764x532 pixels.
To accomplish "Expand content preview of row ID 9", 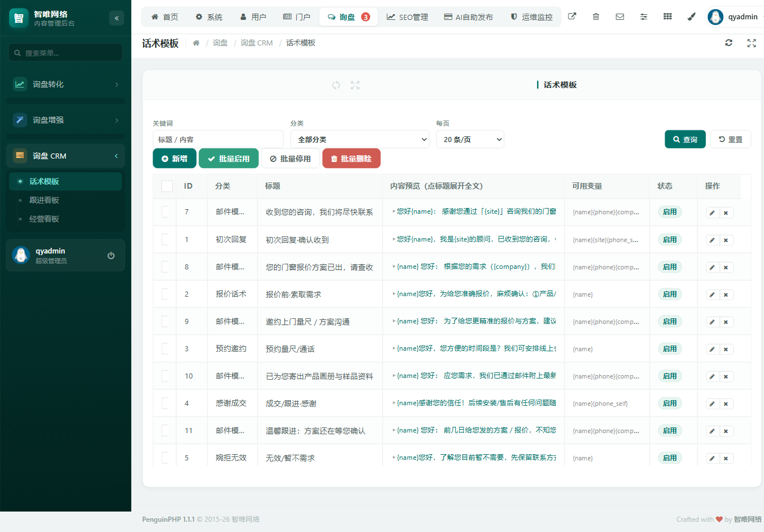I will tap(474, 321).
